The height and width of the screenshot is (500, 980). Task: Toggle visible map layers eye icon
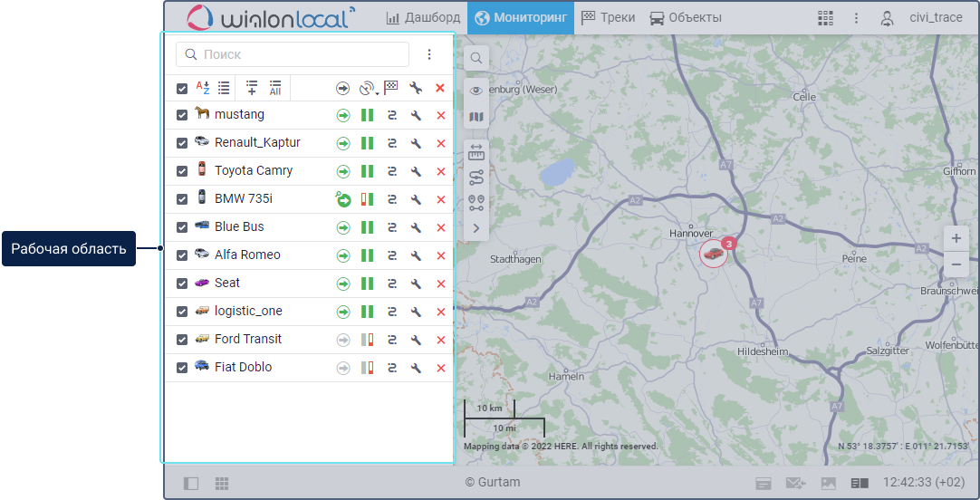476,91
